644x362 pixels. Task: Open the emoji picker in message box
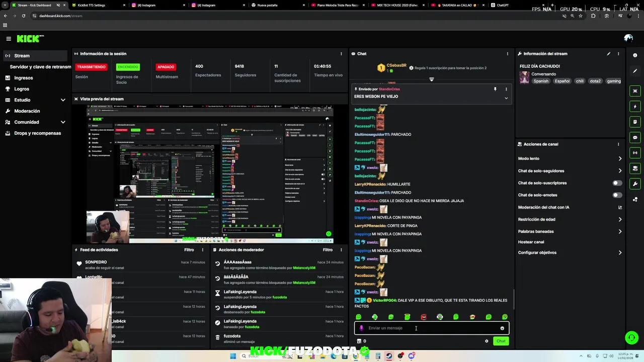(502, 328)
